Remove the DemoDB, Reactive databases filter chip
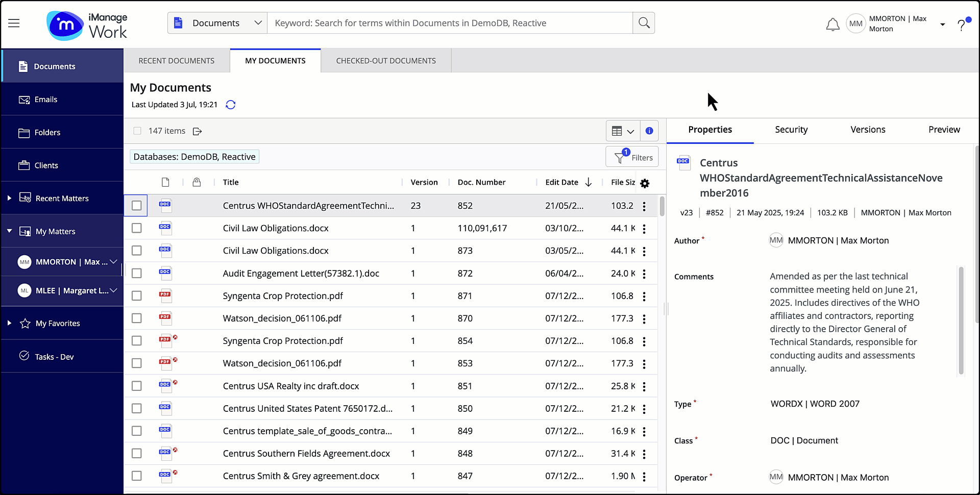 coord(194,156)
